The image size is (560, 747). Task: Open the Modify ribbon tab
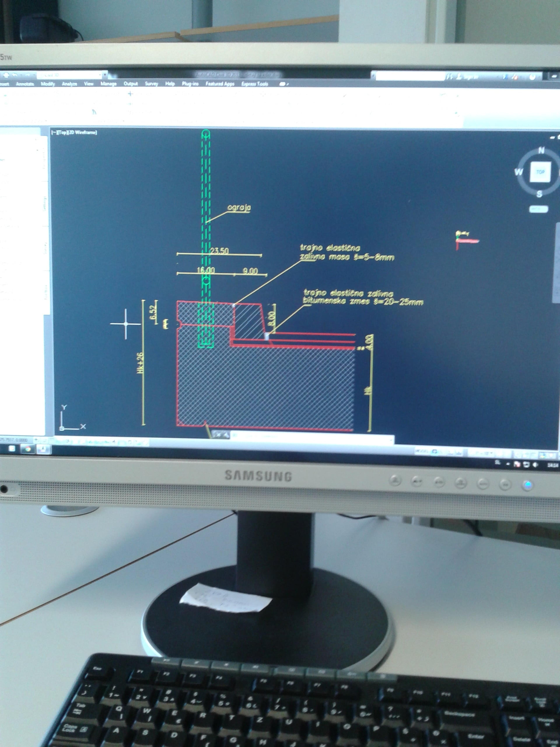pyautogui.click(x=48, y=84)
